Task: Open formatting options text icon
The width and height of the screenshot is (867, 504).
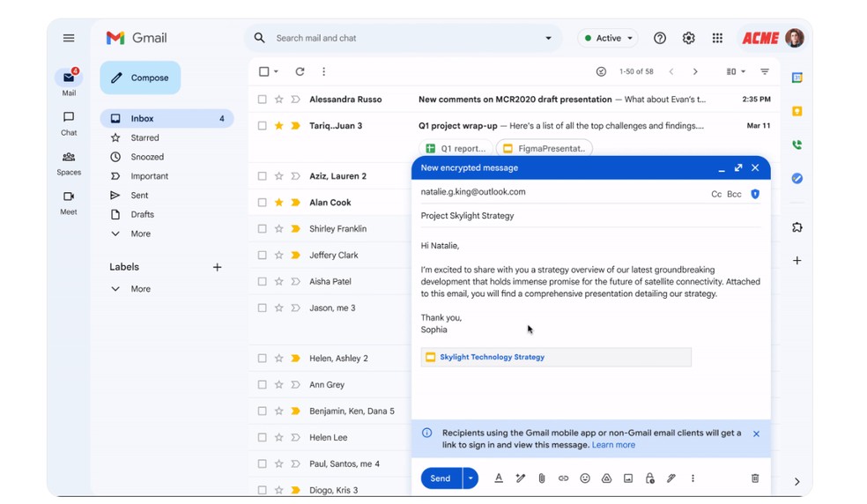Action: click(499, 478)
